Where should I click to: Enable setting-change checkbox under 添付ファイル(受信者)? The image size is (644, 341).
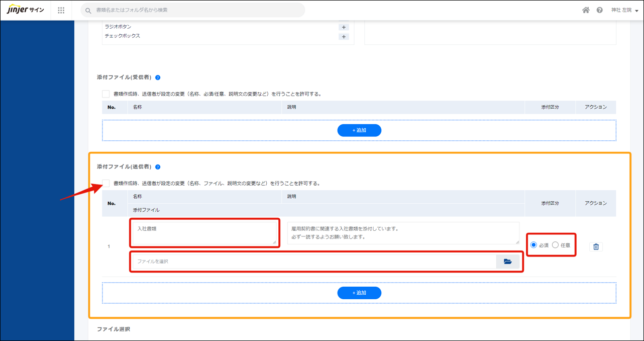tap(105, 94)
